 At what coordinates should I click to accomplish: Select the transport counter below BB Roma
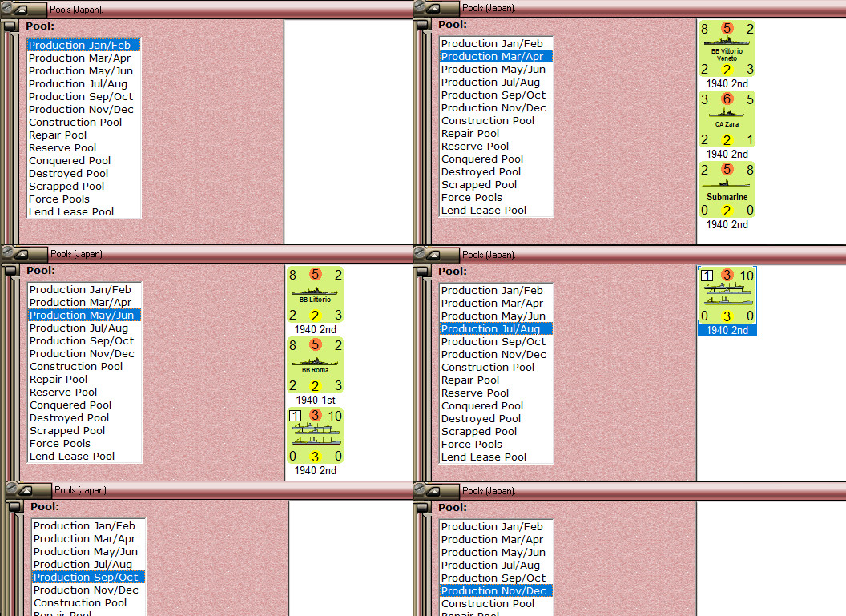point(315,436)
